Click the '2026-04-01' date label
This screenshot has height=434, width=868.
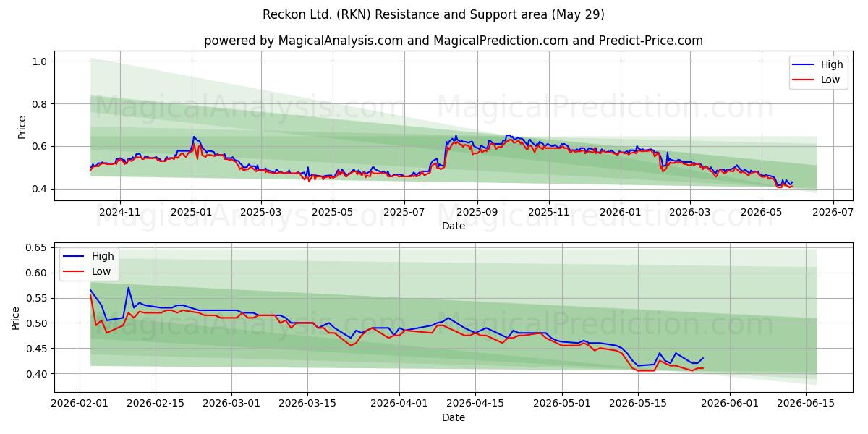(x=399, y=404)
